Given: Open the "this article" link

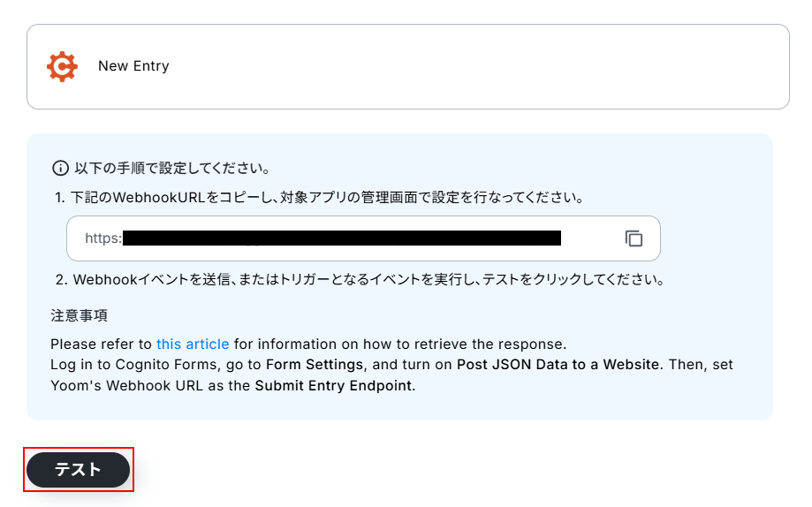Looking at the screenshot, I should tap(193, 344).
